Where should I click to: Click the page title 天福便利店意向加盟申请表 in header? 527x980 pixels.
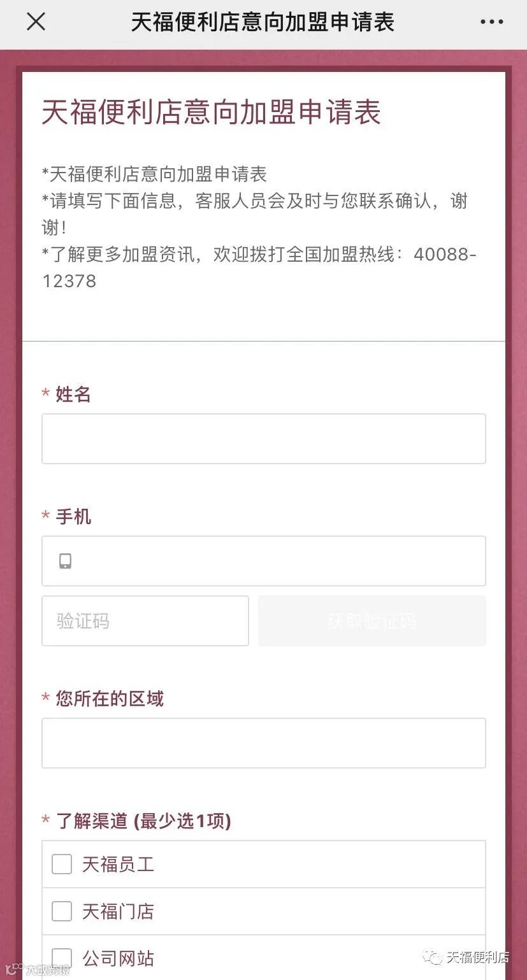[263, 22]
